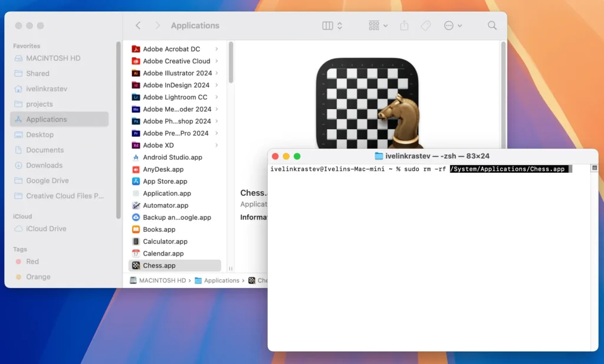
Task: Open Shared in the Finder sidebar
Action: tap(60, 74)
